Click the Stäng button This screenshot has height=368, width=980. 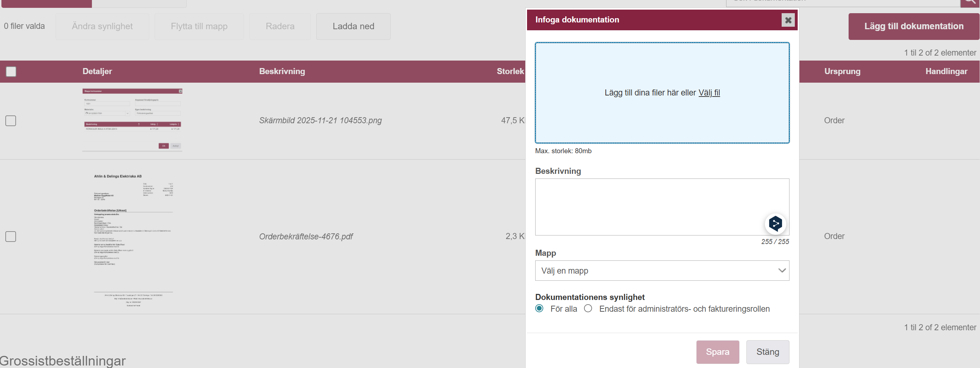(767, 352)
